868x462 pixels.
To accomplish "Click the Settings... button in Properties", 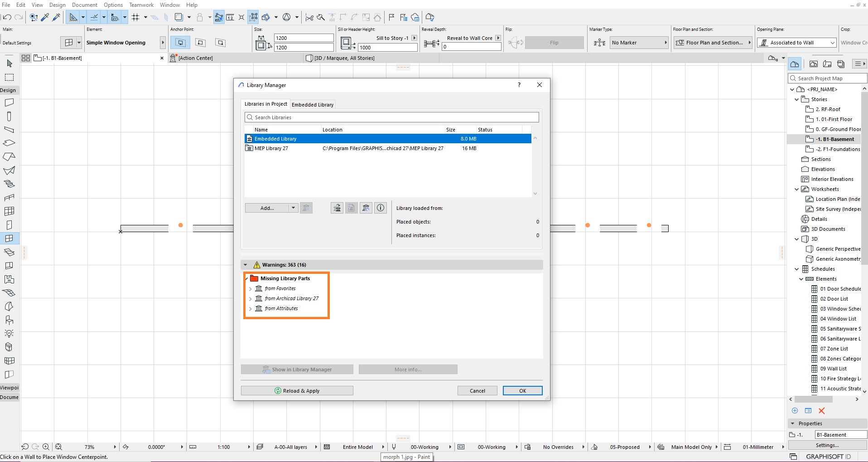I will [827, 445].
